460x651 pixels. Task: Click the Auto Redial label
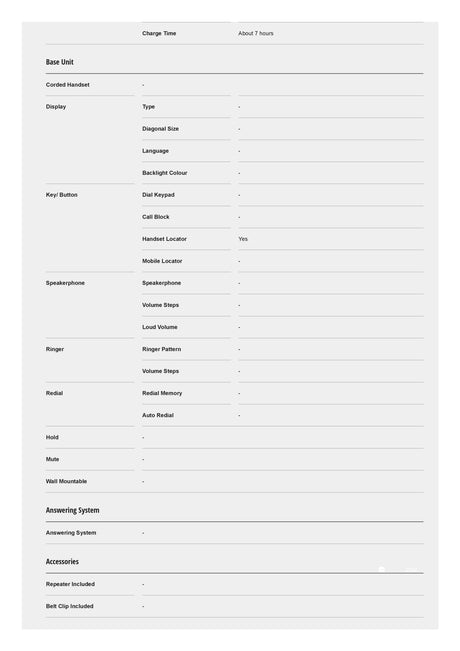tap(158, 415)
